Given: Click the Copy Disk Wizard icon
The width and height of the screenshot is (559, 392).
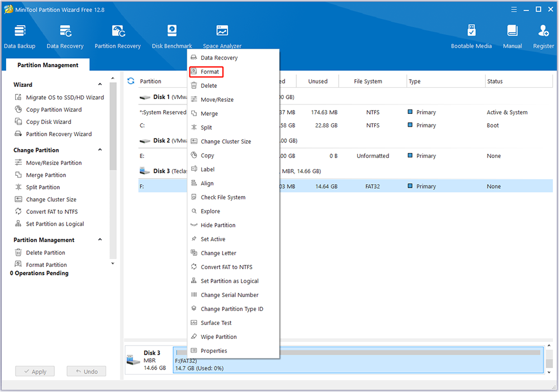Looking at the screenshot, I should click(18, 121).
